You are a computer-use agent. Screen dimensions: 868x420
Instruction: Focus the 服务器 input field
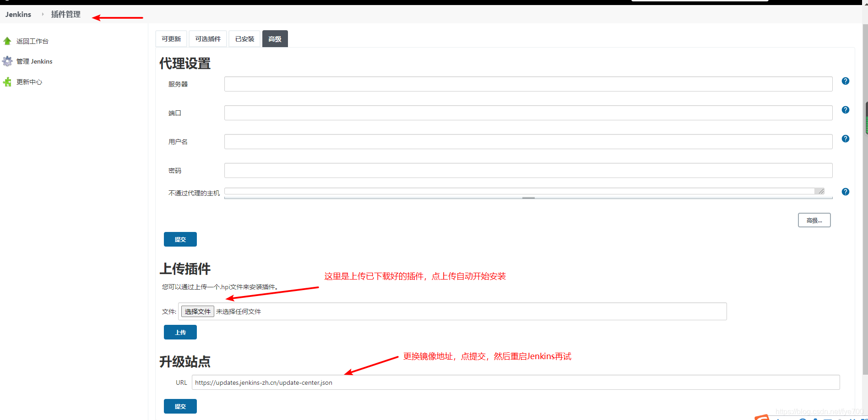(528, 84)
